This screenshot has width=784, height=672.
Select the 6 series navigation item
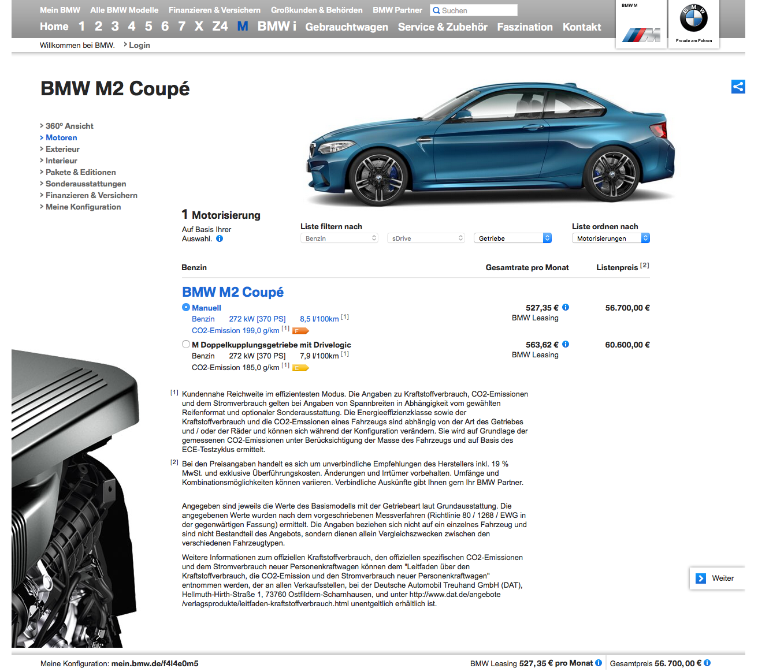coord(165,27)
